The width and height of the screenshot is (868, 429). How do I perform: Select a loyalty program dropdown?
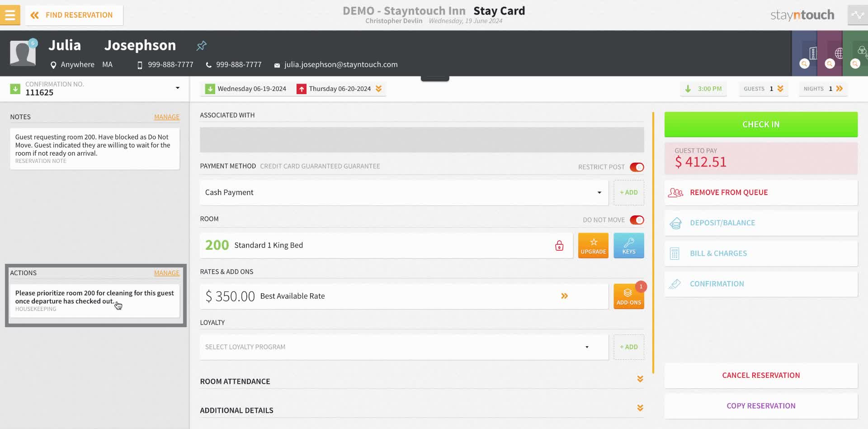(404, 347)
